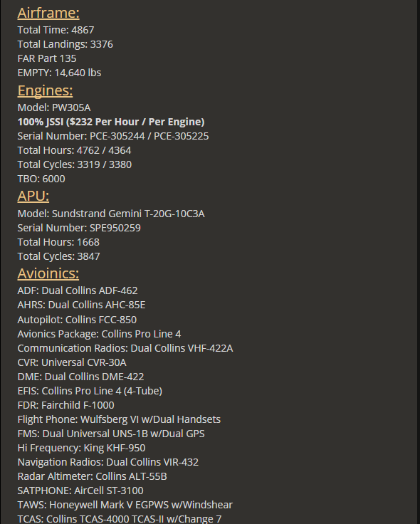This screenshot has width=420, height=524.
Task: Click the APU heading
Action: (33, 196)
